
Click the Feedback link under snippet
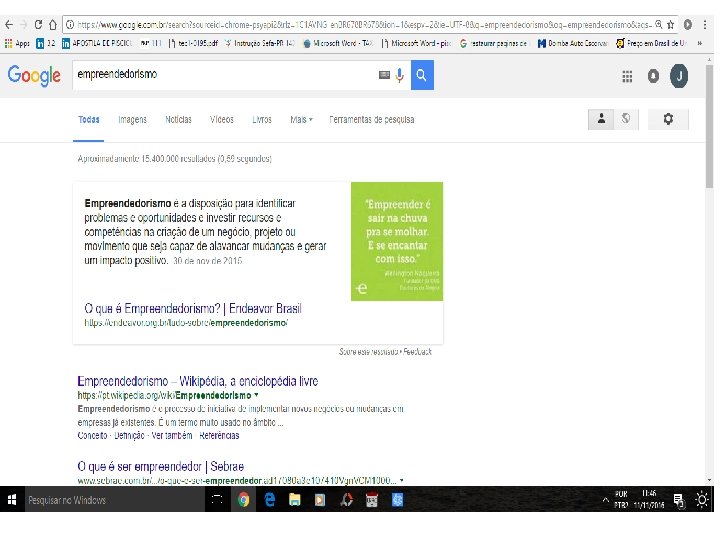coord(417,352)
